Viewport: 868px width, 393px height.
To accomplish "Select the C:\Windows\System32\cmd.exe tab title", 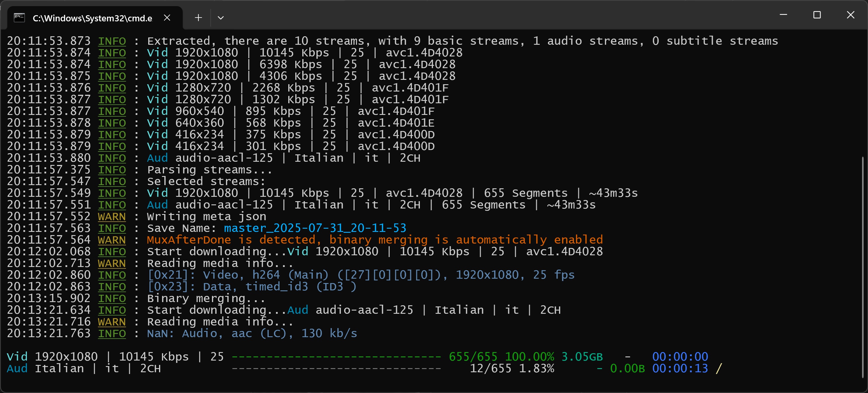I will [x=92, y=18].
